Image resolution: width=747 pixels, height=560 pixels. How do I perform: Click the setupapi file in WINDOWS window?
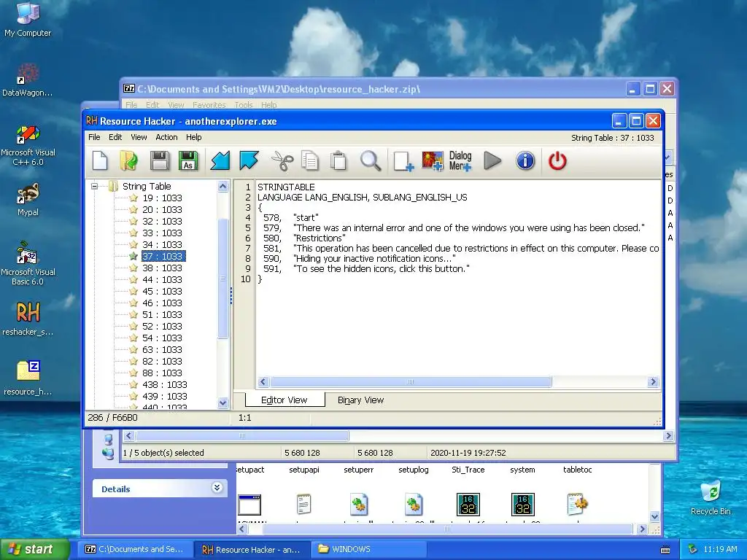[x=304, y=470]
